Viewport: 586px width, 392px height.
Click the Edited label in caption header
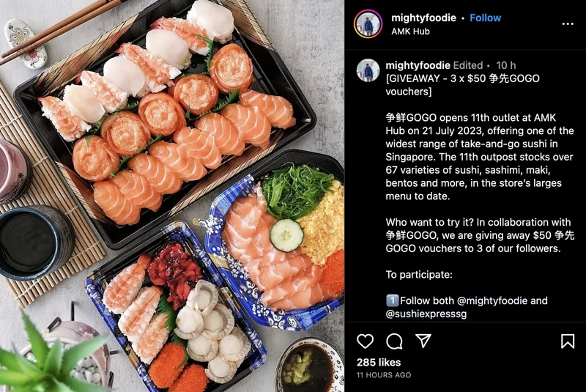468,65
